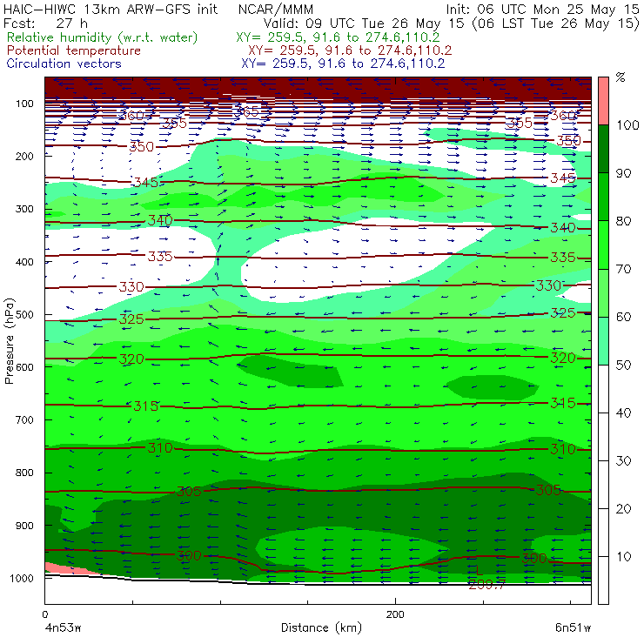
Task: Click the aqua 50-60% color bar segment
Action: pyautogui.click(x=603, y=341)
